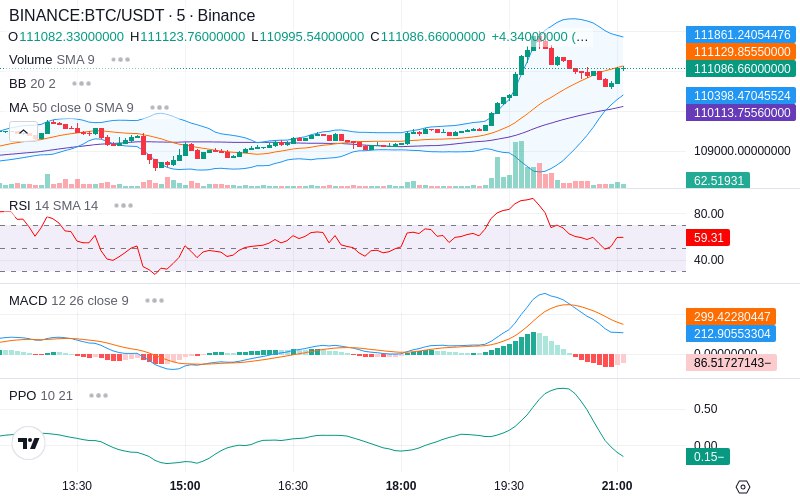This screenshot has width=800, height=500.
Task: Select the BB 20 2 legend label
Action: (32, 84)
